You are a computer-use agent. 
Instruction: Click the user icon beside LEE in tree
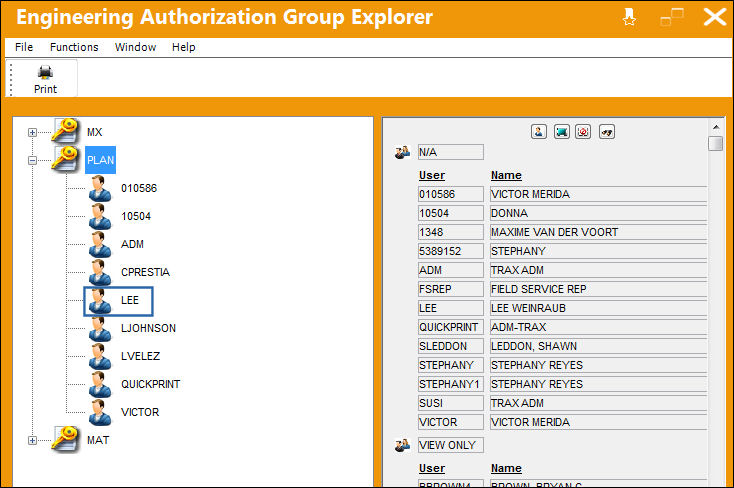click(100, 301)
